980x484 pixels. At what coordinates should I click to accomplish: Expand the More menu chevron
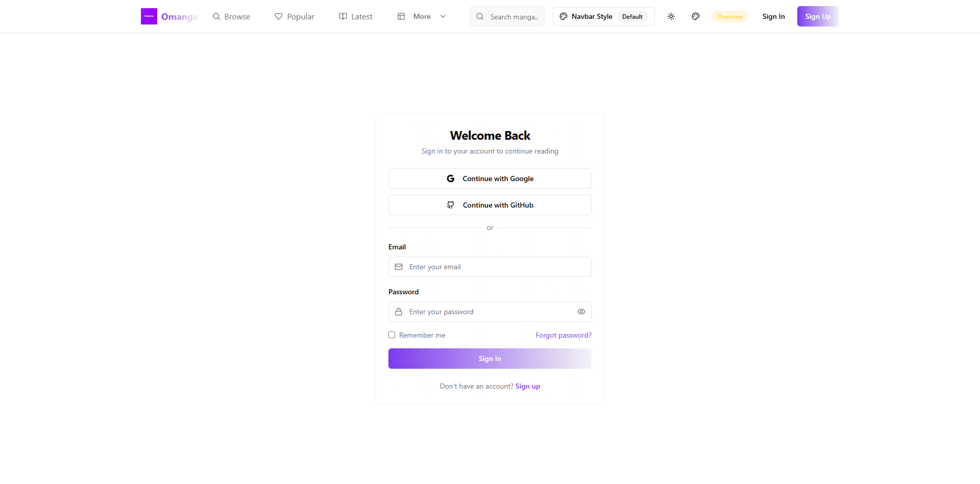click(x=443, y=16)
